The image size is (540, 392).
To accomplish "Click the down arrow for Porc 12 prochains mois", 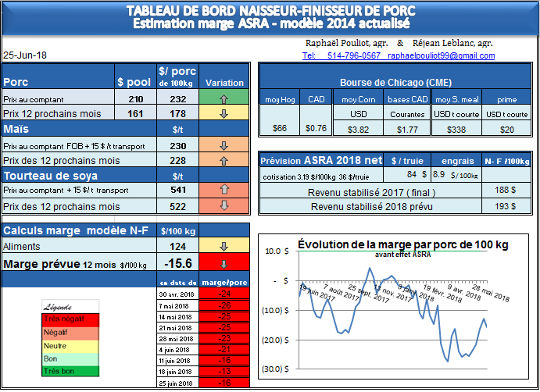I will [224, 114].
